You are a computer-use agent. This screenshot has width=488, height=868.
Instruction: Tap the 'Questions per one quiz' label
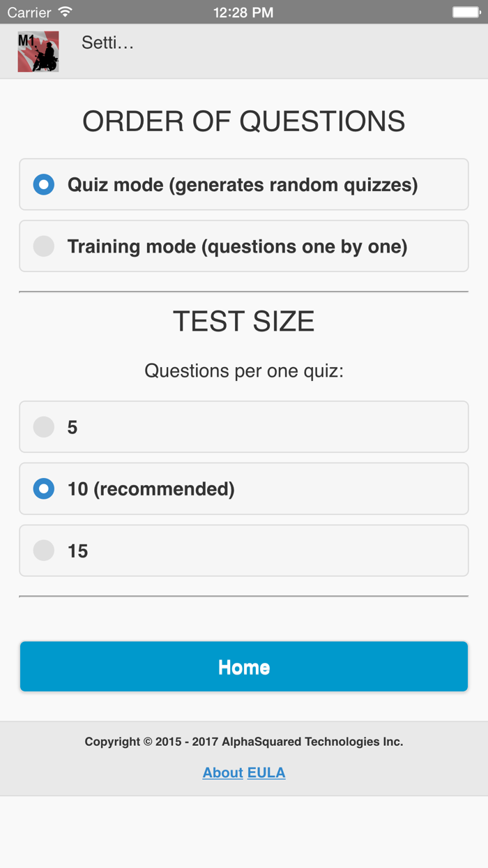(x=243, y=371)
